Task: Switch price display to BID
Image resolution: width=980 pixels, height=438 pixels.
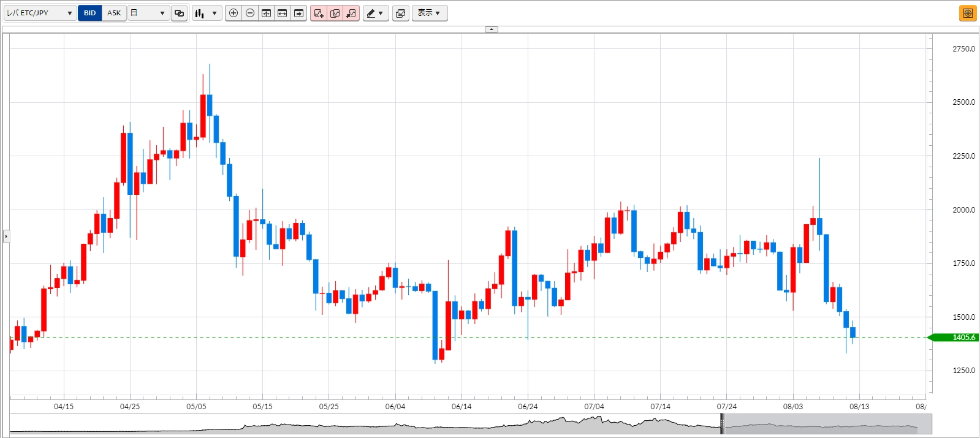Action: (x=89, y=13)
